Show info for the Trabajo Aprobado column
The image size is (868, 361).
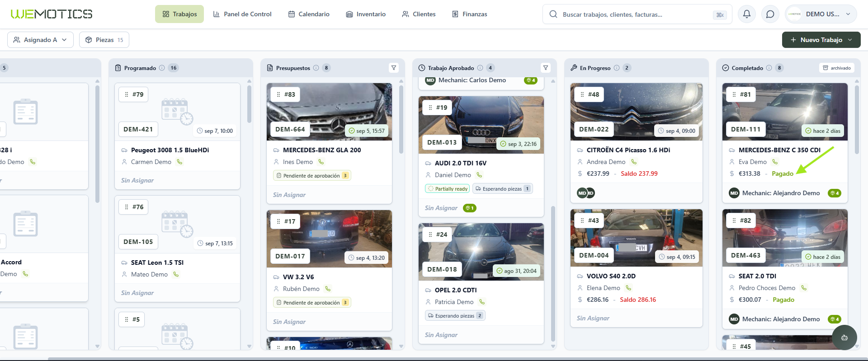click(x=480, y=68)
